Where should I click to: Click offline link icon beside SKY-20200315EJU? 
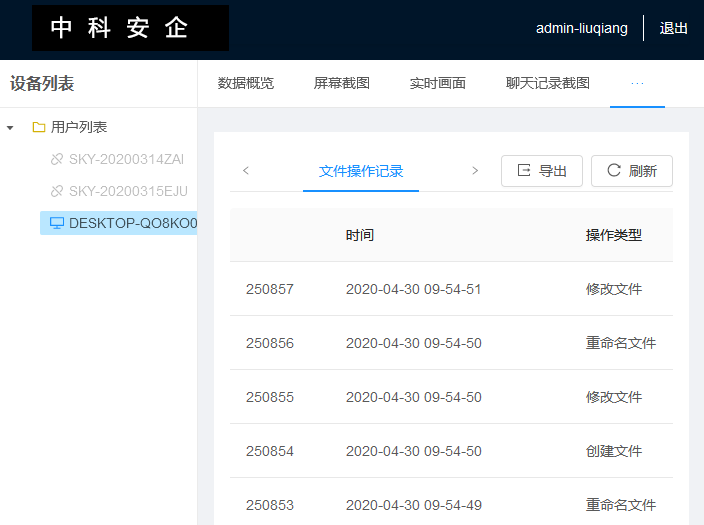click(57, 191)
